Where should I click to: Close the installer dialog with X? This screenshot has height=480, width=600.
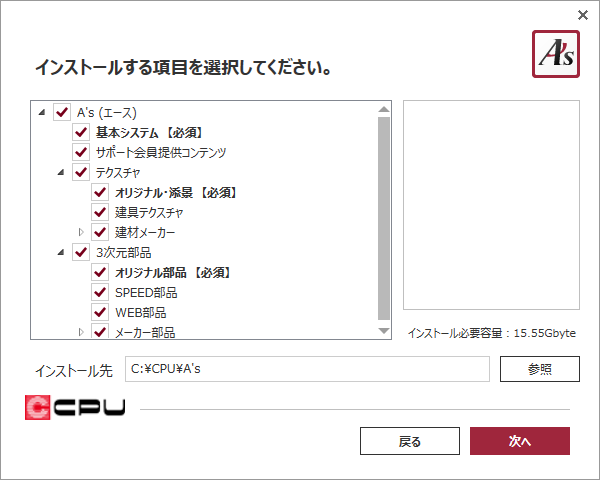583,15
